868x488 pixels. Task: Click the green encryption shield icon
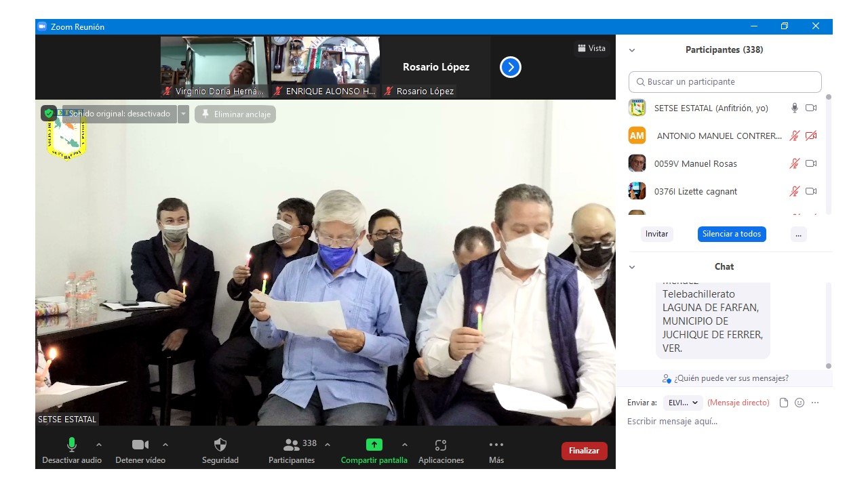(x=49, y=113)
